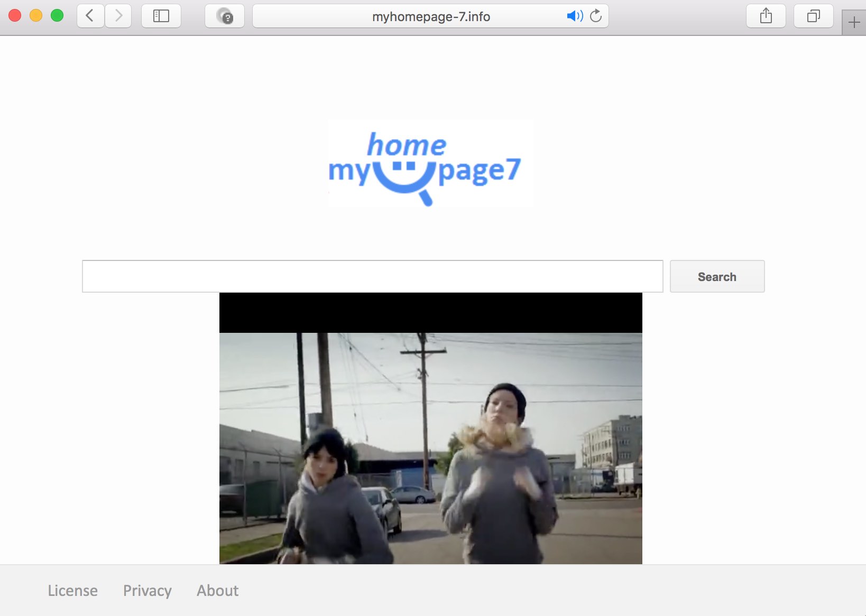Viewport: 866px width, 616px height.
Task: Show the Safari sidebar
Action: pos(161,16)
